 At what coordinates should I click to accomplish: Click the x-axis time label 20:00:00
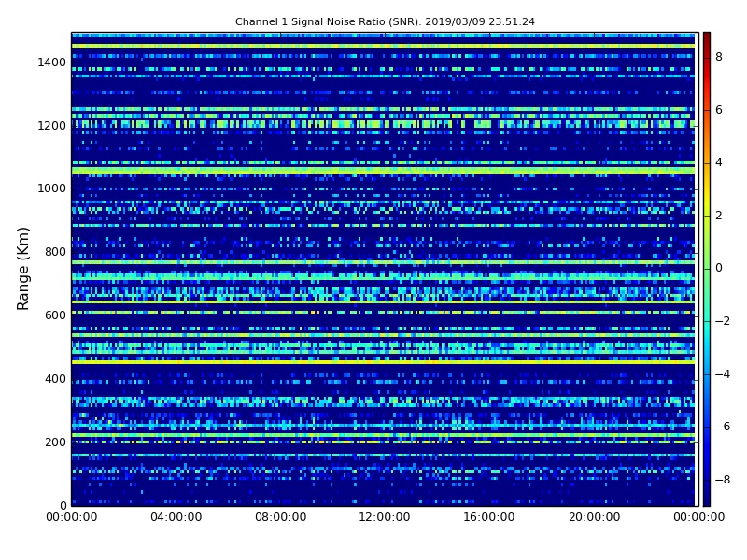point(595,517)
